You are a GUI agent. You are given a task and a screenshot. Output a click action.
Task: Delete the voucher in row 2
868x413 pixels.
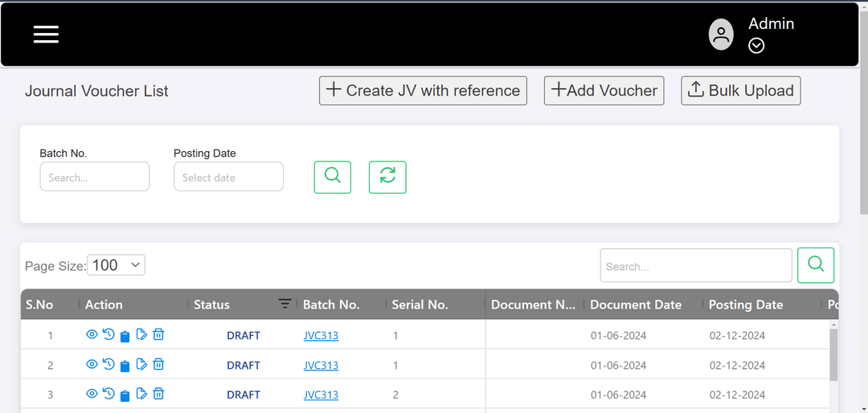click(159, 365)
